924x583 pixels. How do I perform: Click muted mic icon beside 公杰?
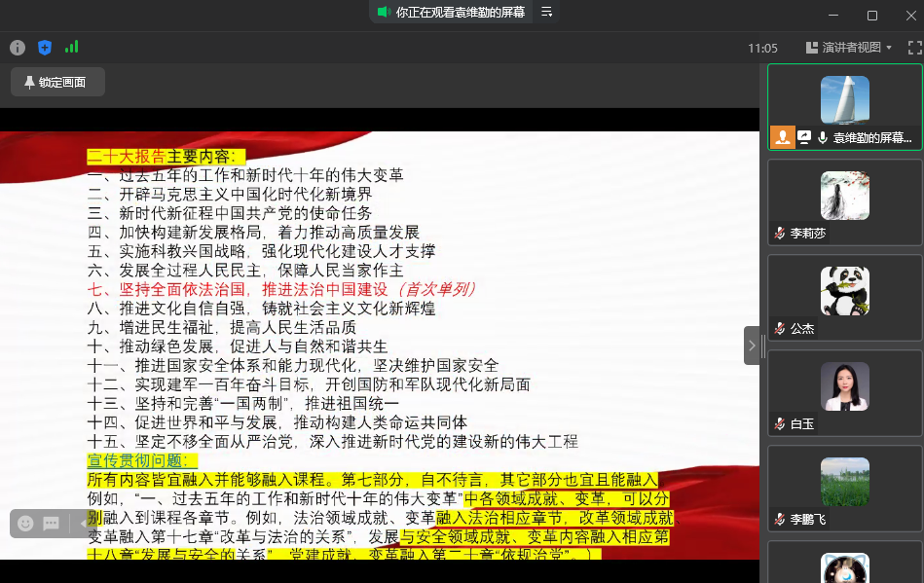tap(780, 329)
